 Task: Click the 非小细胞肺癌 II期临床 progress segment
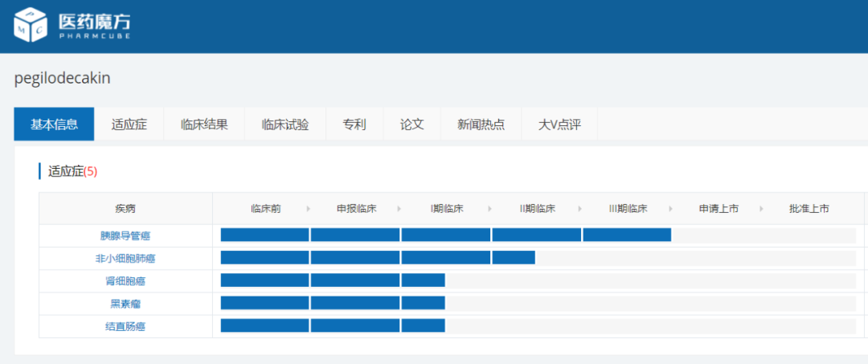[514, 257]
